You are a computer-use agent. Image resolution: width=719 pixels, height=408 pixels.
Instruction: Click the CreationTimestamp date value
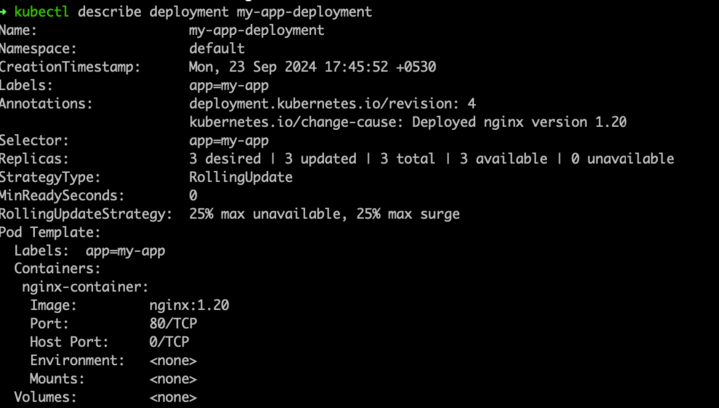(x=312, y=67)
